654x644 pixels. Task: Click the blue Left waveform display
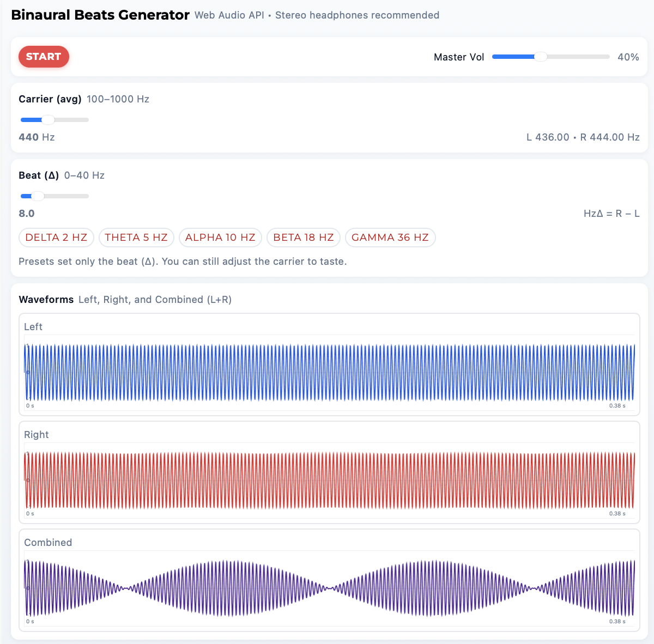click(x=329, y=373)
